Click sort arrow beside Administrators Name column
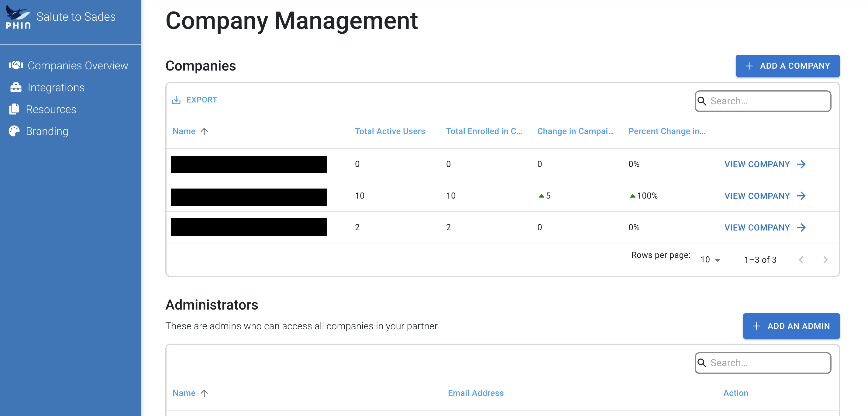 pyautogui.click(x=204, y=393)
